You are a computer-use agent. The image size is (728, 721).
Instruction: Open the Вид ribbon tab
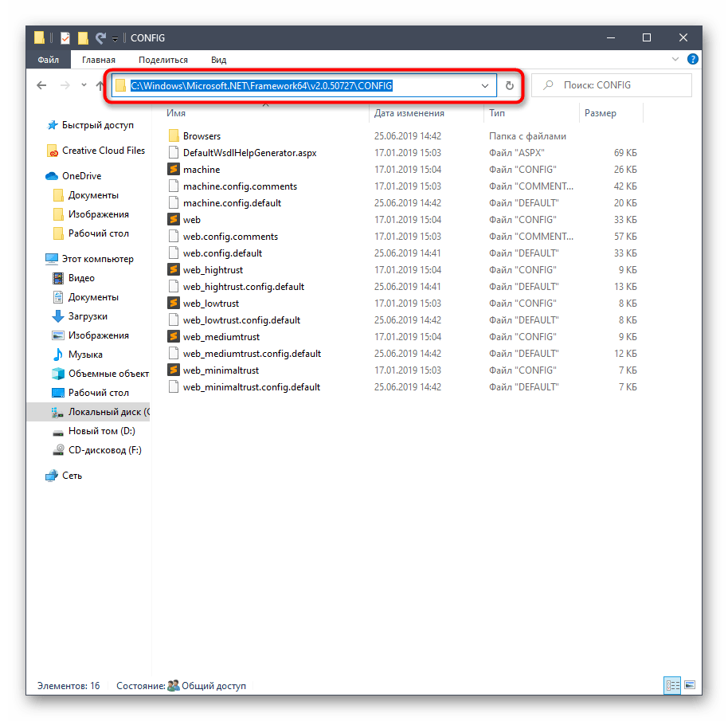click(219, 60)
